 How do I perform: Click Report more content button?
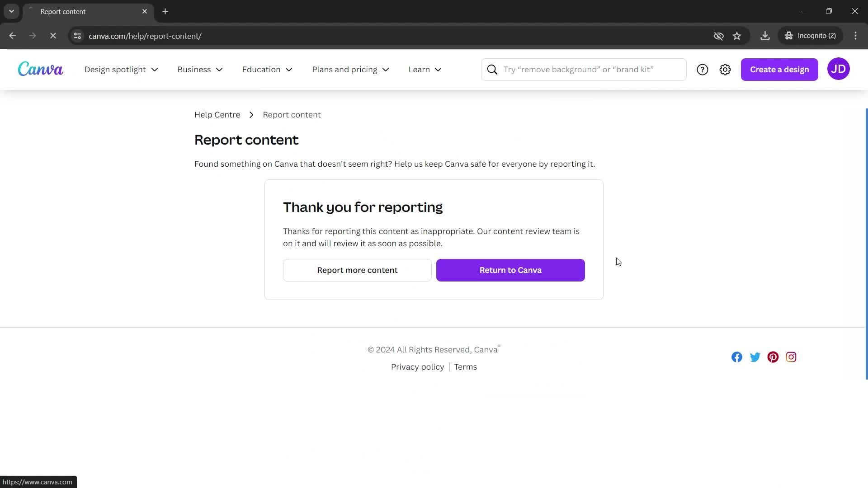tap(357, 270)
